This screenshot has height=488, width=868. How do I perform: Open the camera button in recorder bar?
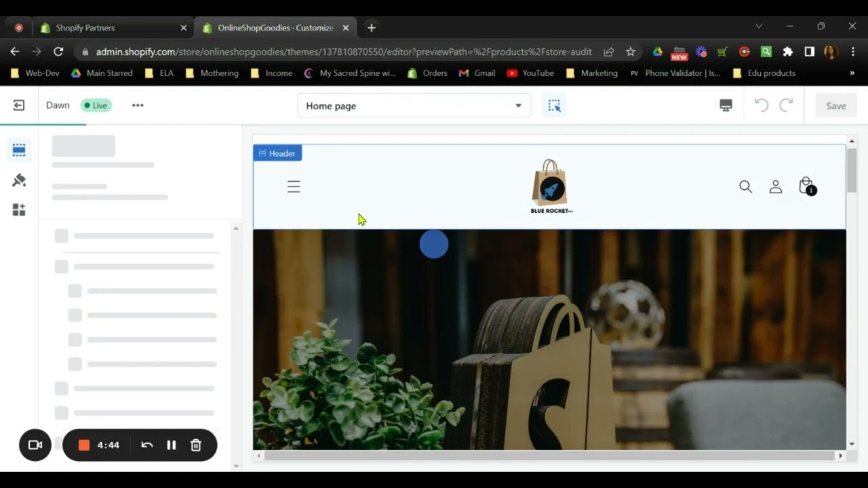click(x=35, y=445)
